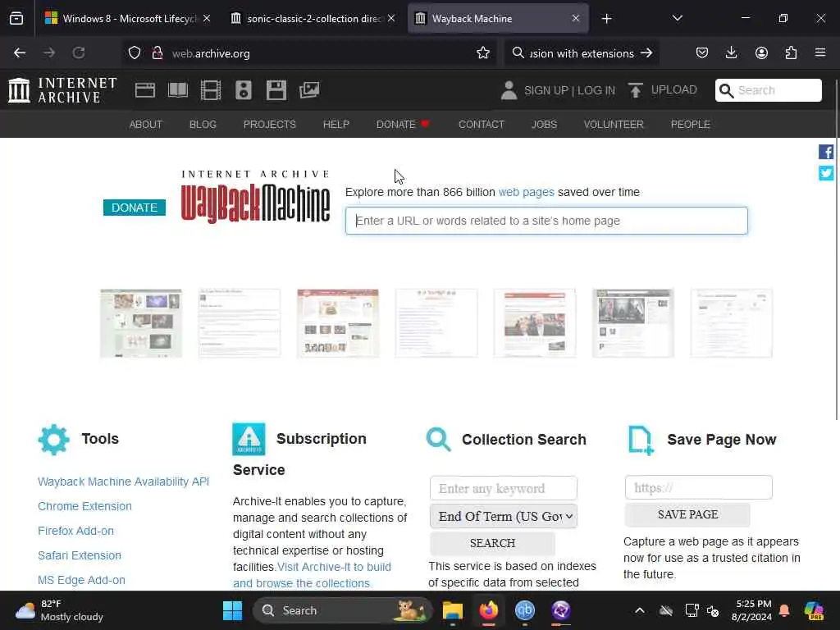Viewport: 840px width, 630px height.
Task: Open Firefox tracking protection shield
Action: pos(135,53)
